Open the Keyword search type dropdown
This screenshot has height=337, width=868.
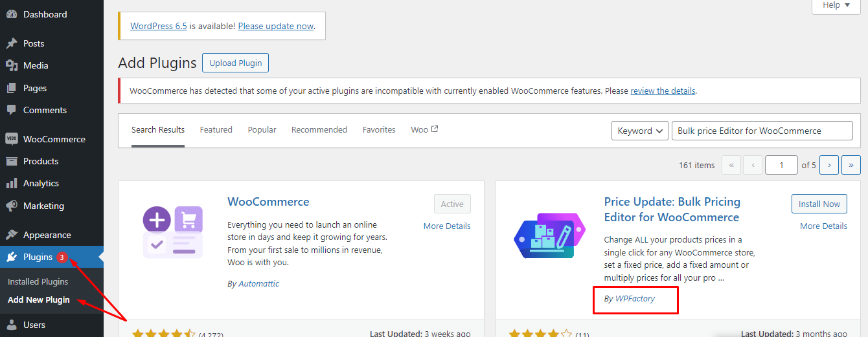click(x=640, y=131)
